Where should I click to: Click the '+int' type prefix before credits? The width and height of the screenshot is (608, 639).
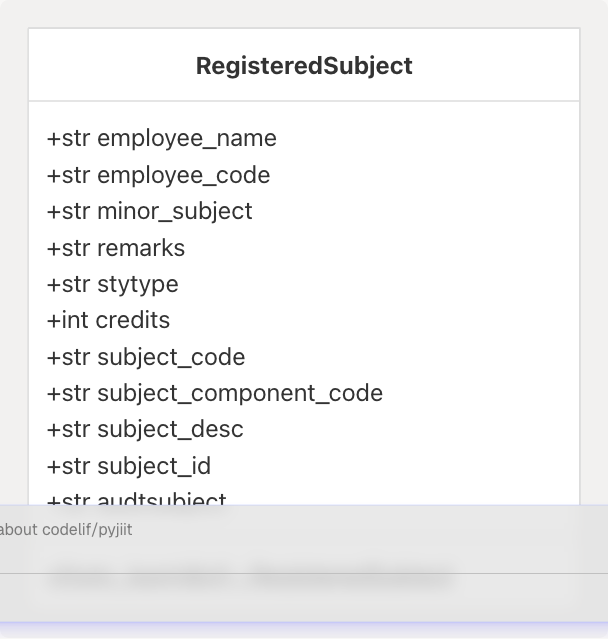(x=68, y=320)
